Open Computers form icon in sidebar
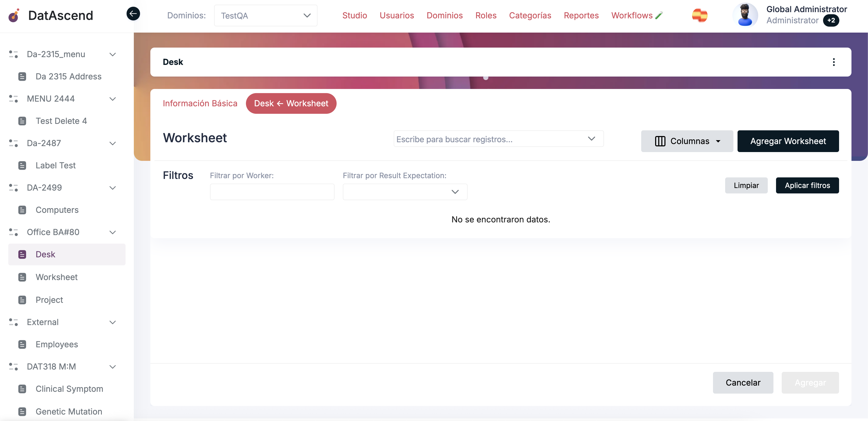868x421 pixels. (22, 210)
